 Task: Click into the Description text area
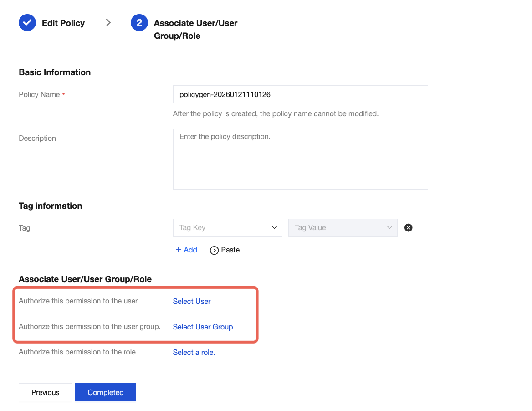(300, 159)
